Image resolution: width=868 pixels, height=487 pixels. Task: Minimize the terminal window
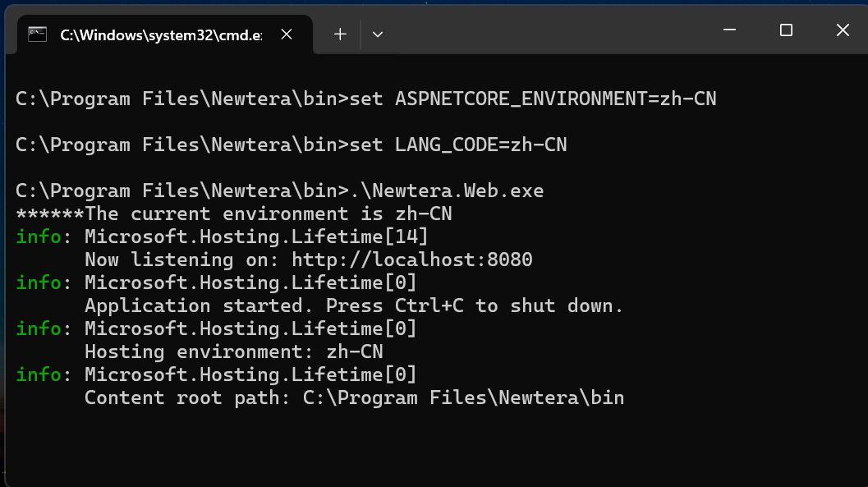click(729, 30)
